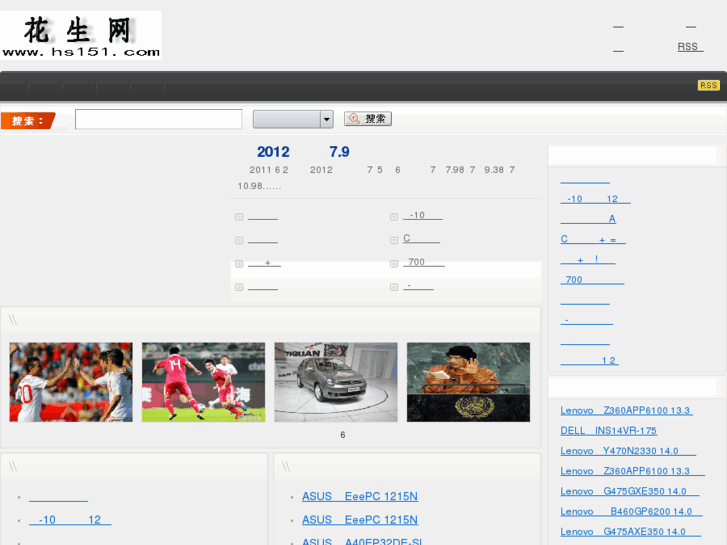Open the news link starting with -10

(422, 215)
